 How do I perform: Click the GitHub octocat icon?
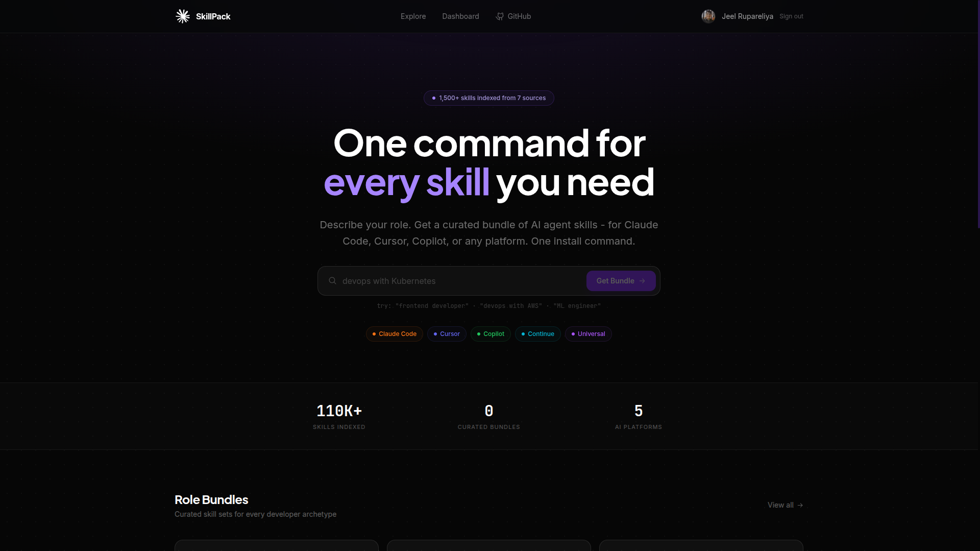(x=500, y=16)
